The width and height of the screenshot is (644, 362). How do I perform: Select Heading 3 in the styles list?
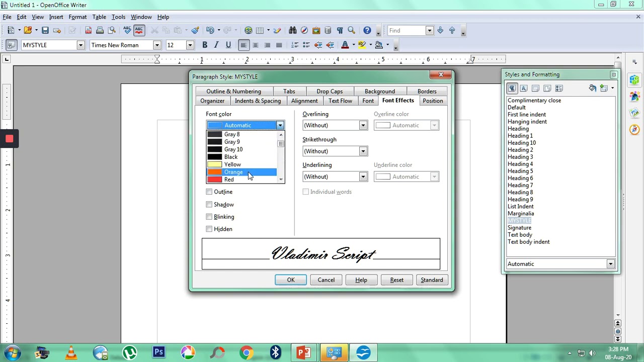coord(520,157)
